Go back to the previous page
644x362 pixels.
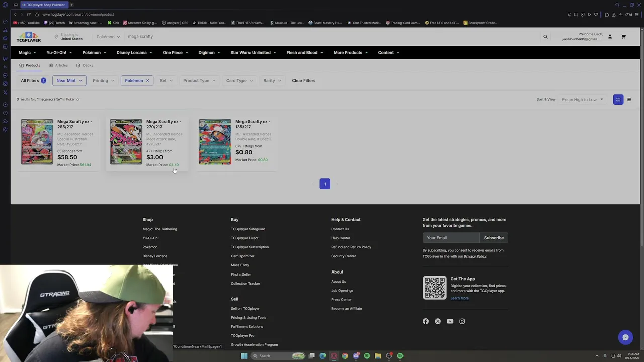click(15, 14)
